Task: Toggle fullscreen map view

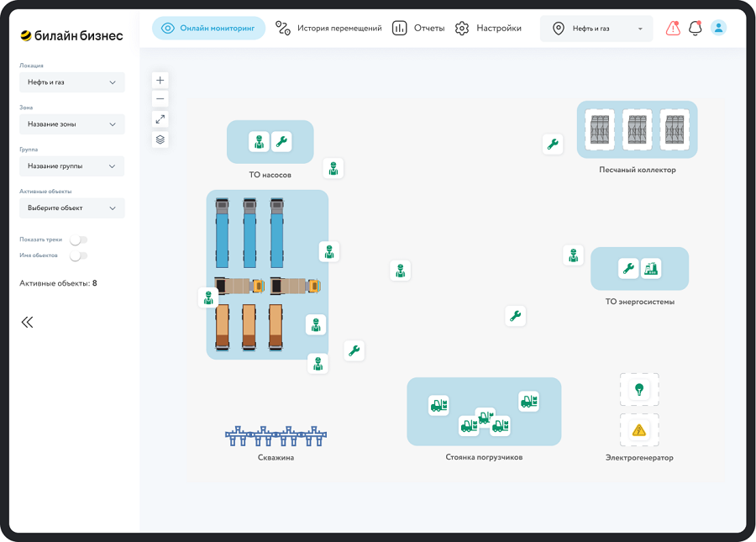Action: point(160,119)
